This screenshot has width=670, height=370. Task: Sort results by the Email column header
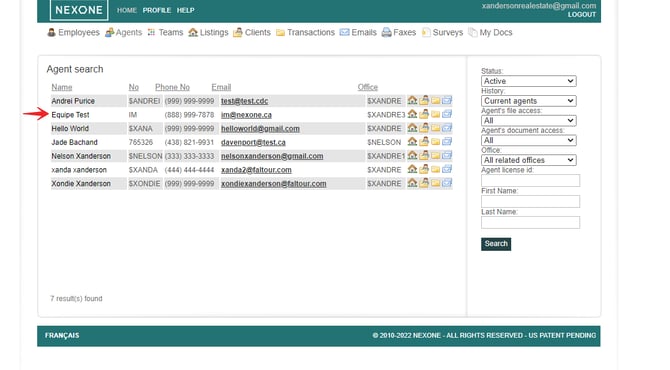221,87
